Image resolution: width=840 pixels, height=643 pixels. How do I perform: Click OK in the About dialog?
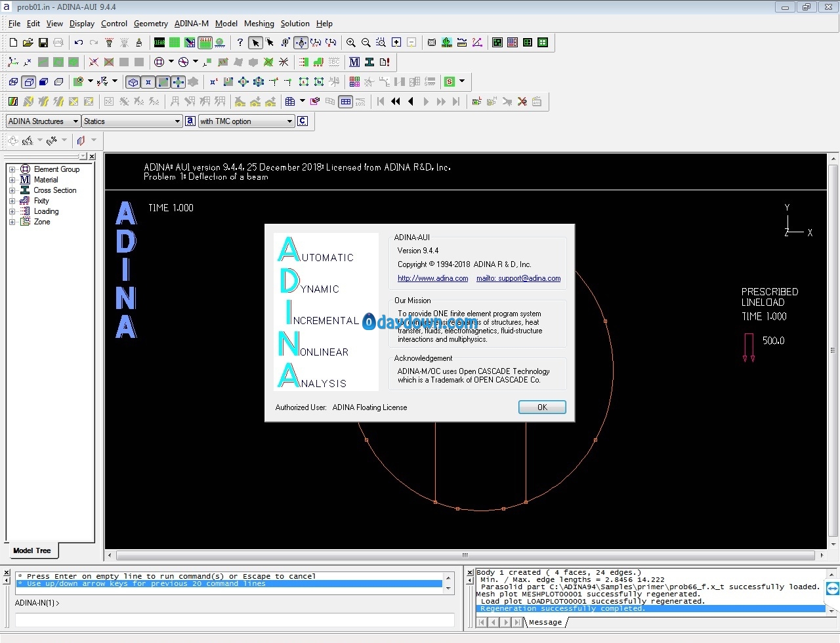tap(542, 407)
